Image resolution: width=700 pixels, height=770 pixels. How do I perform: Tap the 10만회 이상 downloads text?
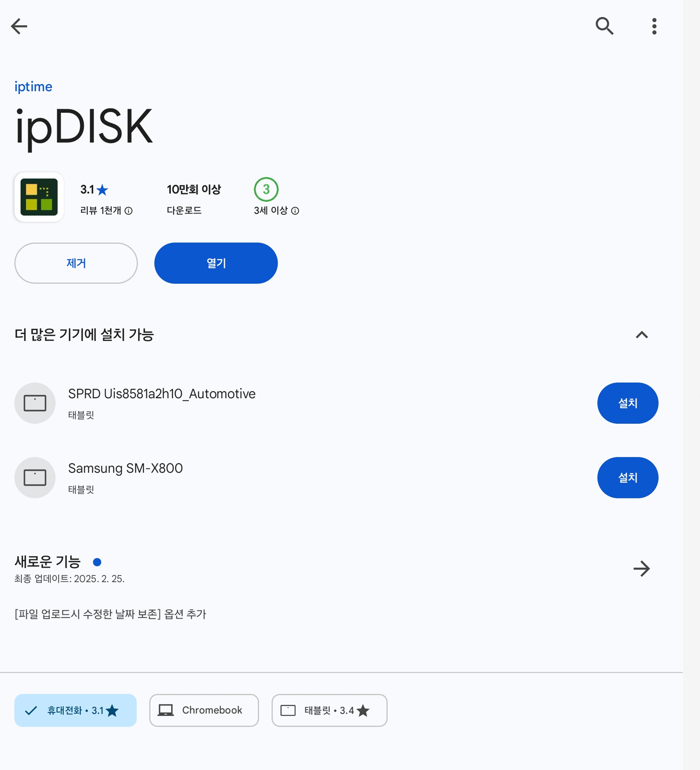pos(194,189)
